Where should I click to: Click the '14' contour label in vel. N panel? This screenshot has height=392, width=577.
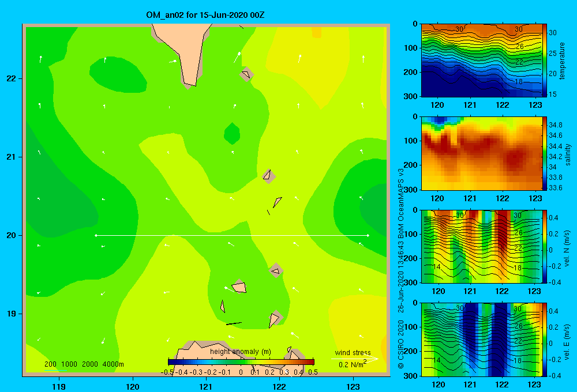click(436, 266)
